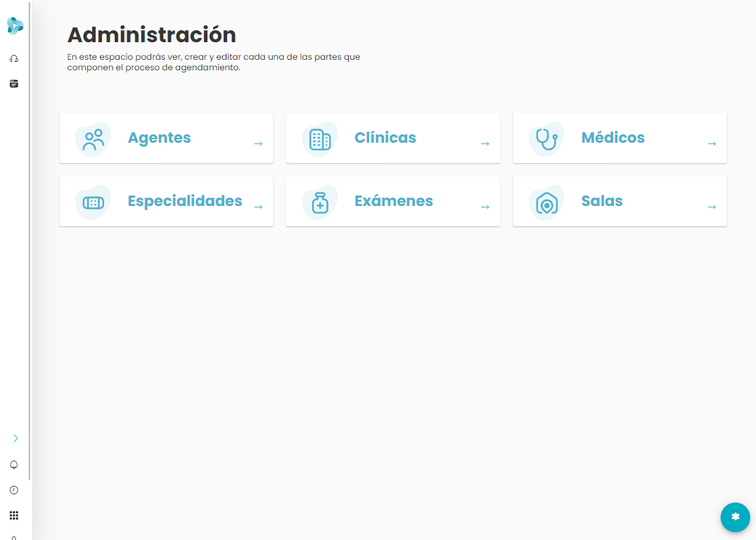This screenshot has height=540, width=756.
Task: Click the arrow on the Especialidades card
Action: click(258, 207)
